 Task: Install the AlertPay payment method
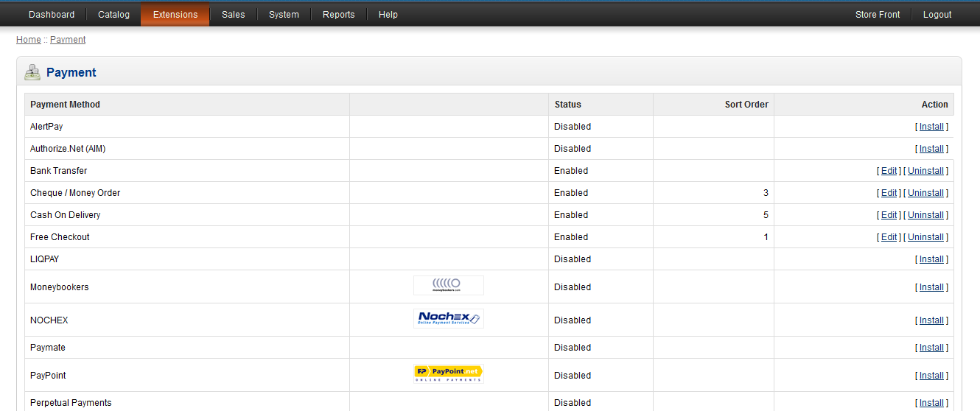(x=931, y=127)
